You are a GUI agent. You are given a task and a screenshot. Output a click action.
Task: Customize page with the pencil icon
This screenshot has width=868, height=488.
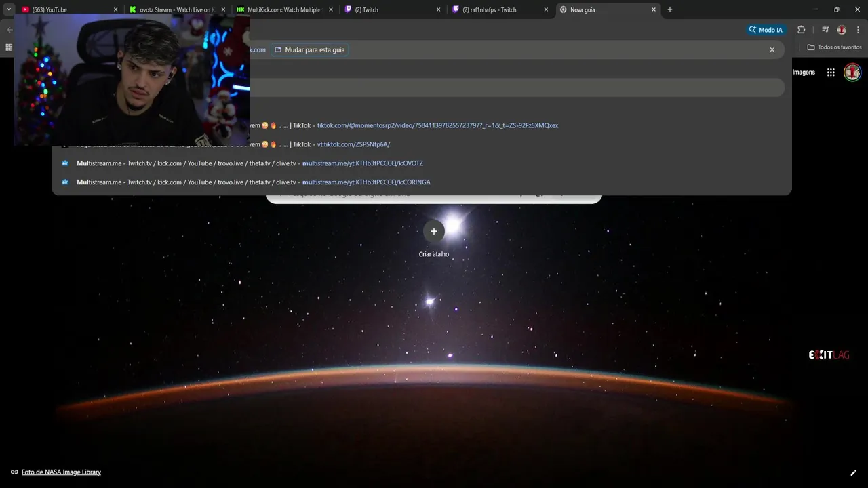click(x=853, y=472)
